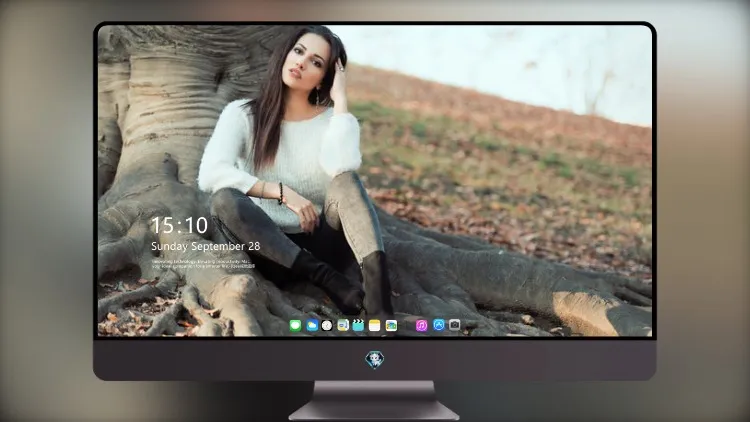This screenshot has height=422, width=750.
Task: Click the logo badge on monitor chin
Action: pos(375,360)
